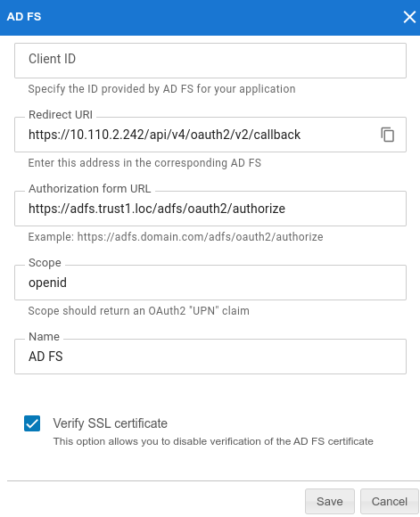This screenshot has width=420, height=517.
Task: Close the AD FS dialog
Action: (409, 17)
